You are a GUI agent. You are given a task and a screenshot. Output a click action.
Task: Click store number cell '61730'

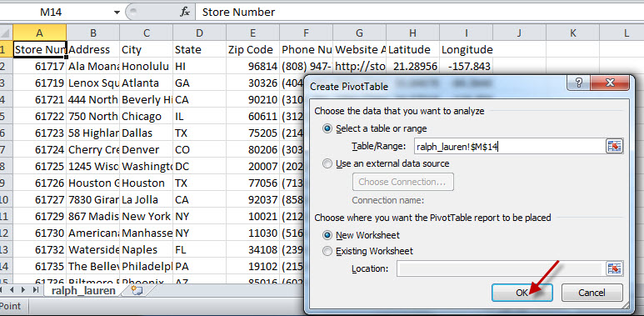coord(39,233)
